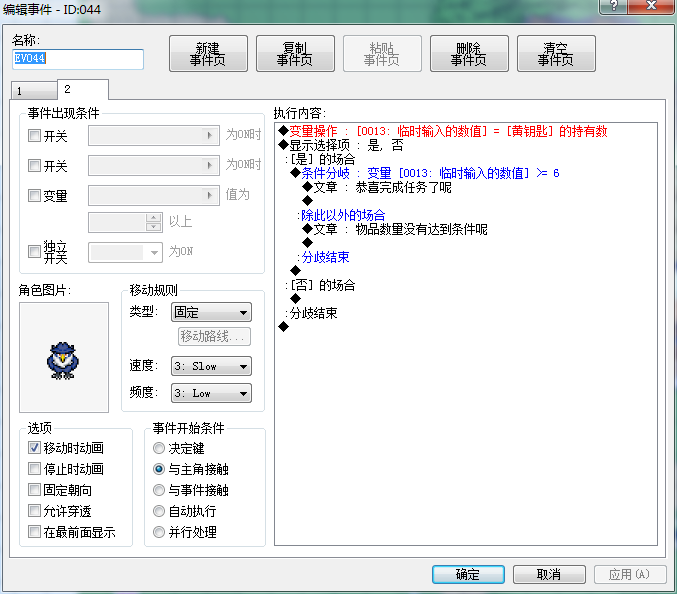This screenshot has width=677, height=594.
Task: Select the blue 分歧结束 line
Action: coord(324,257)
